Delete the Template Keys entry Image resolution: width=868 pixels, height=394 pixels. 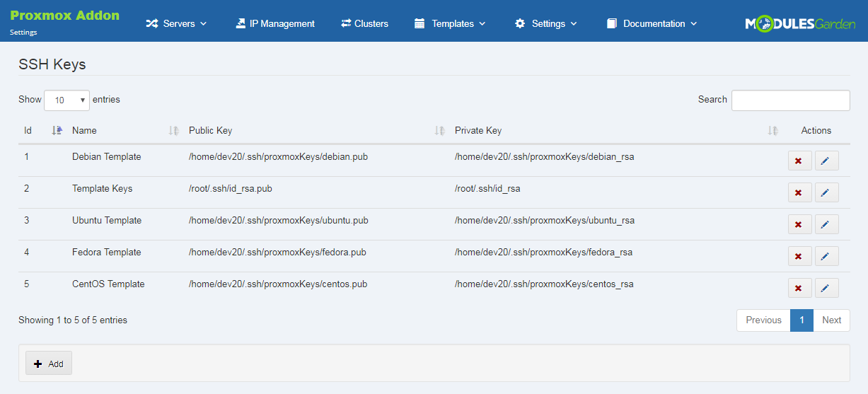pyautogui.click(x=799, y=192)
